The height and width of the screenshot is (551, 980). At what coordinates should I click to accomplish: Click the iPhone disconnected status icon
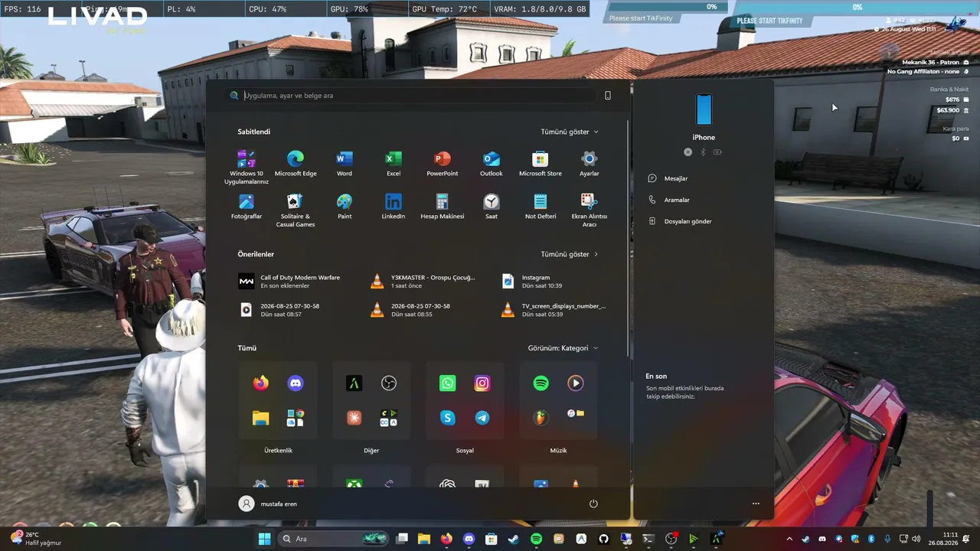[x=688, y=152]
